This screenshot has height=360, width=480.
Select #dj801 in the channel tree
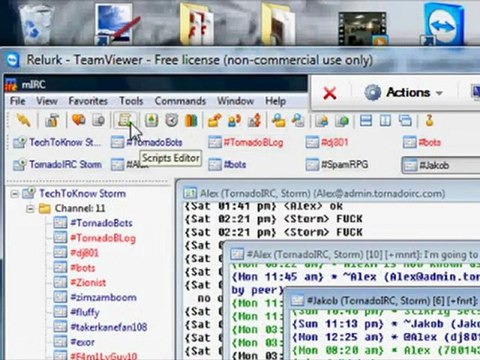click(84, 253)
